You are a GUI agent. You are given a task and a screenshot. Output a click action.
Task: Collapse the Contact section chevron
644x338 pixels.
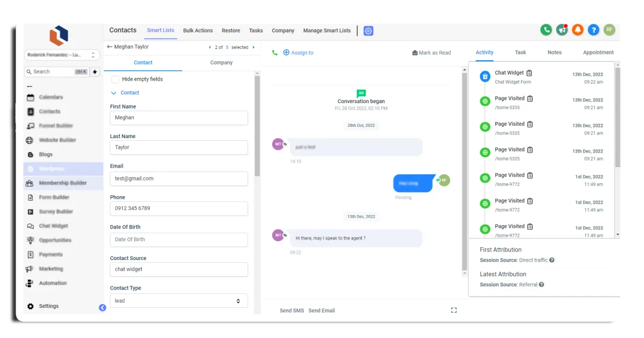pyautogui.click(x=113, y=93)
